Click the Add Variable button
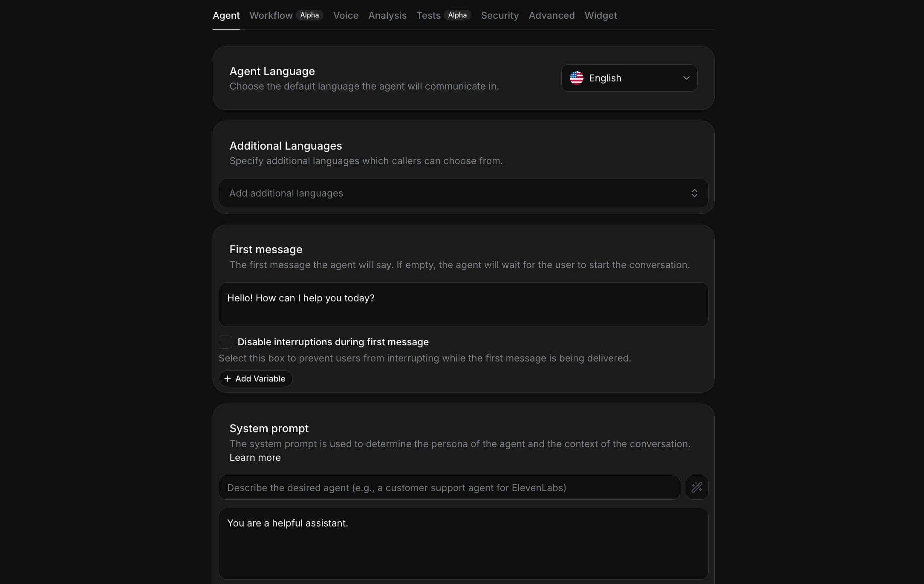924x584 pixels. 255,379
